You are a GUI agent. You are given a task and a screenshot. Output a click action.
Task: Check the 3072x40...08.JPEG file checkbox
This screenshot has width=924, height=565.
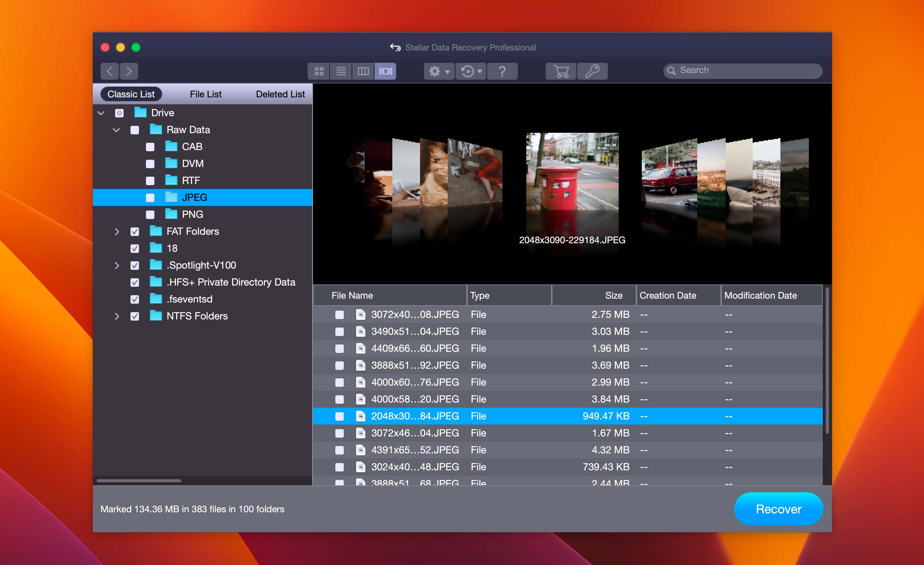click(x=340, y=315)
